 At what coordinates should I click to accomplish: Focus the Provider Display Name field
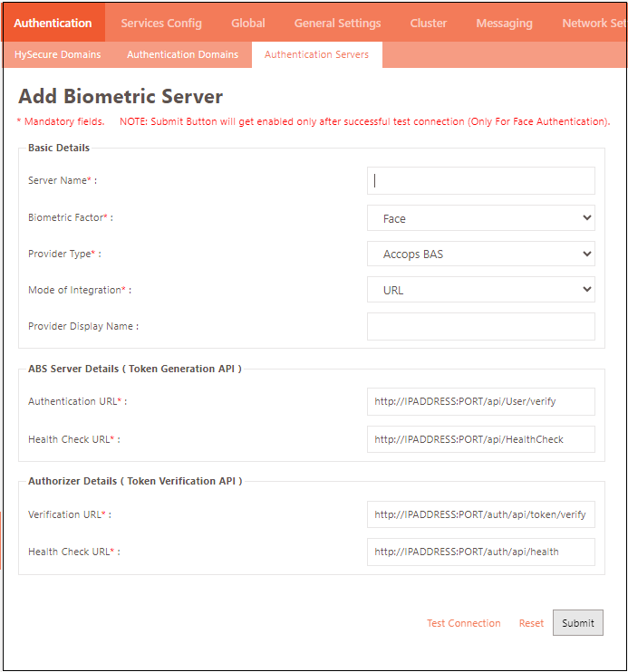point(480,326)
